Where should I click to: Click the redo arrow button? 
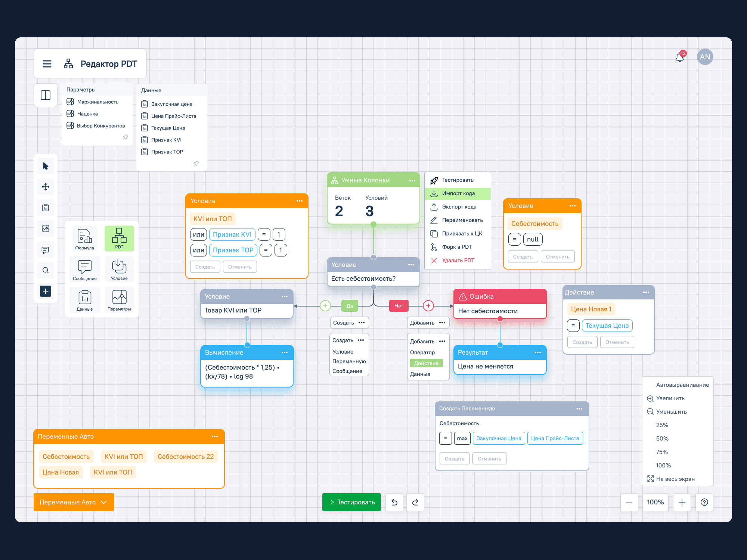pos(415,502)
